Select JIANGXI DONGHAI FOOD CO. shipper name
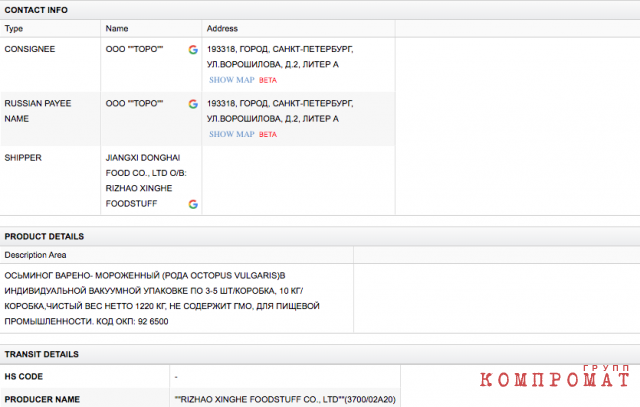 (x=146, y=180)
